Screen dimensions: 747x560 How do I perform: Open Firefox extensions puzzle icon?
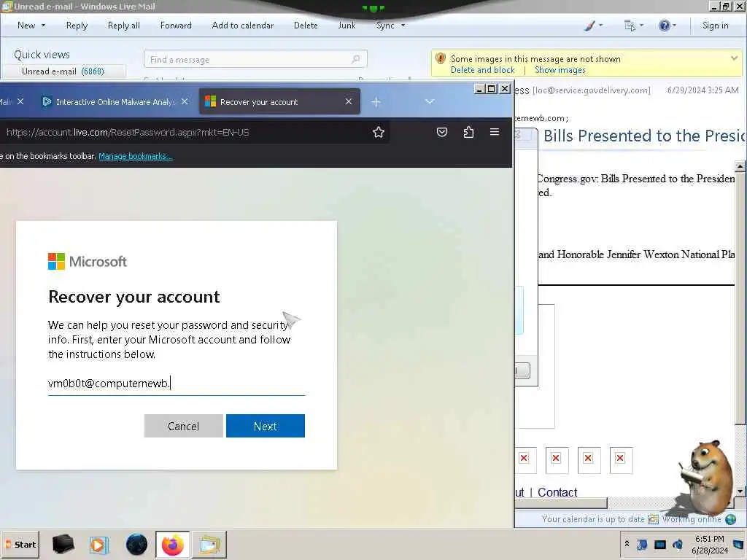468,132
